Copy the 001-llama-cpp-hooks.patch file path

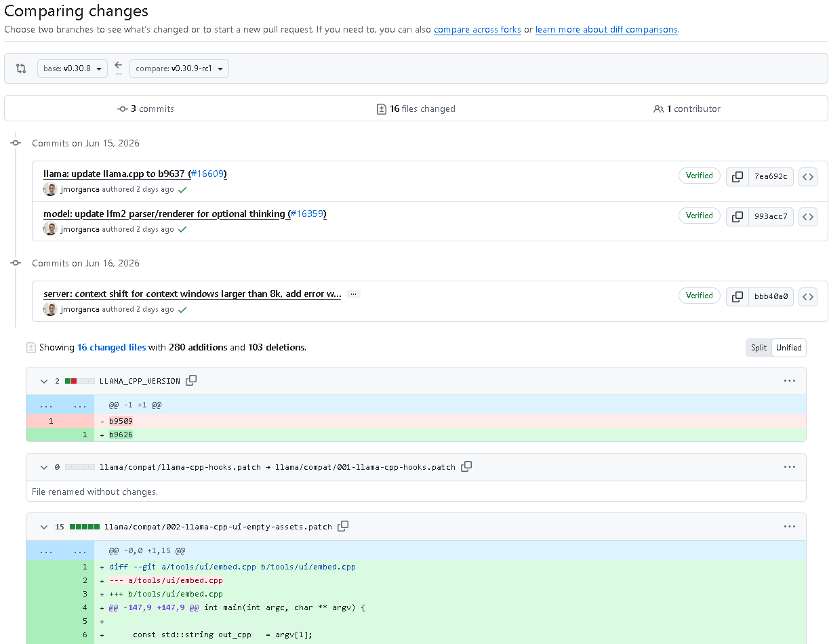466,466
